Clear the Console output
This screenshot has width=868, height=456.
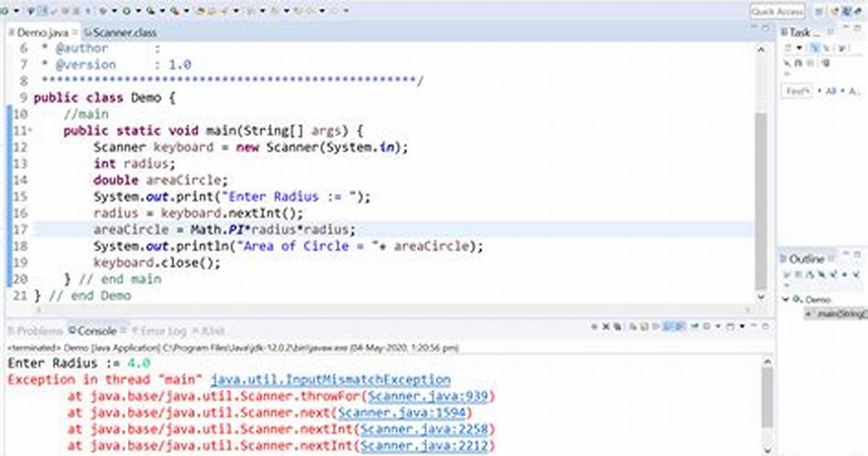(632, 326)
